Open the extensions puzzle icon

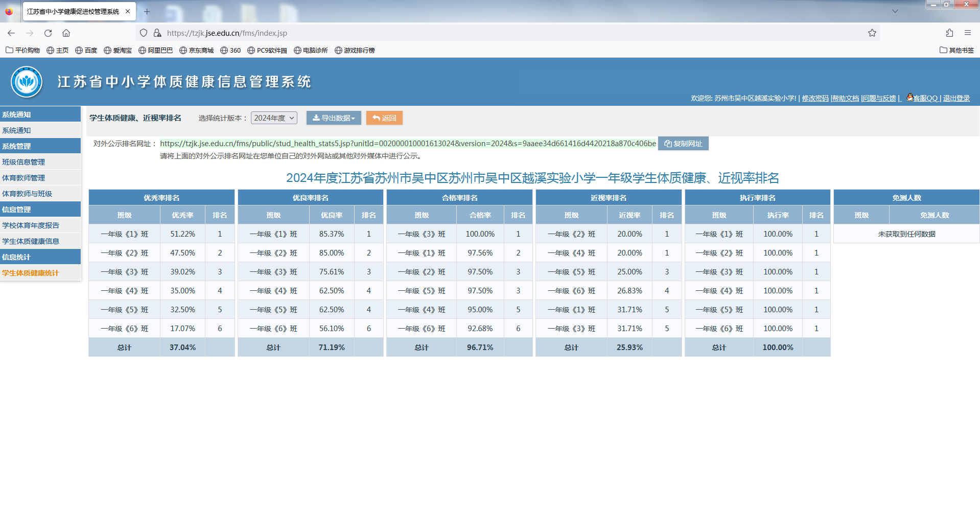949,33
